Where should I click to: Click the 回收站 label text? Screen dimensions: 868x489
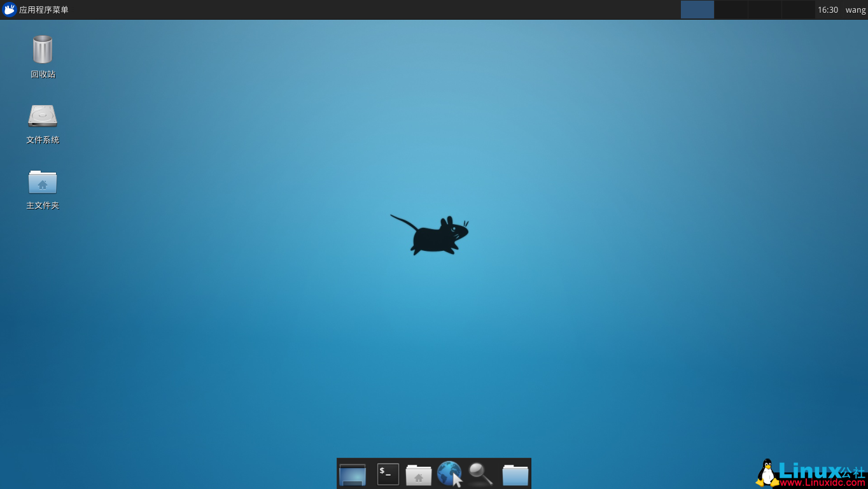click(x=43, y=74)
